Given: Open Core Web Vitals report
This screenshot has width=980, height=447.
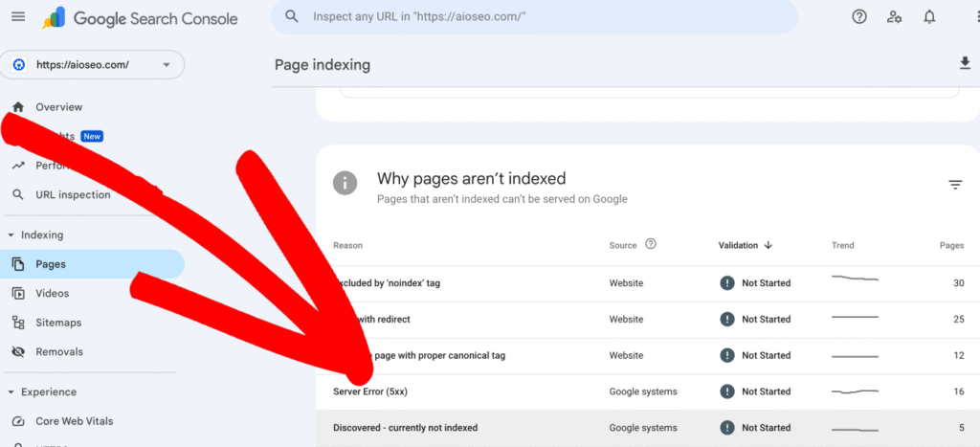Looking at the screenshot, I should pos(74,421).
